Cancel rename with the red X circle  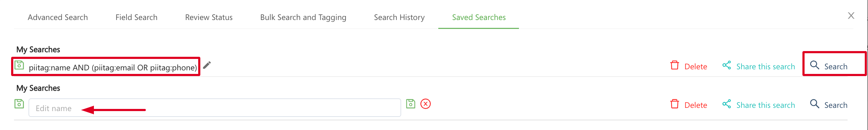[x=425, y=104]
